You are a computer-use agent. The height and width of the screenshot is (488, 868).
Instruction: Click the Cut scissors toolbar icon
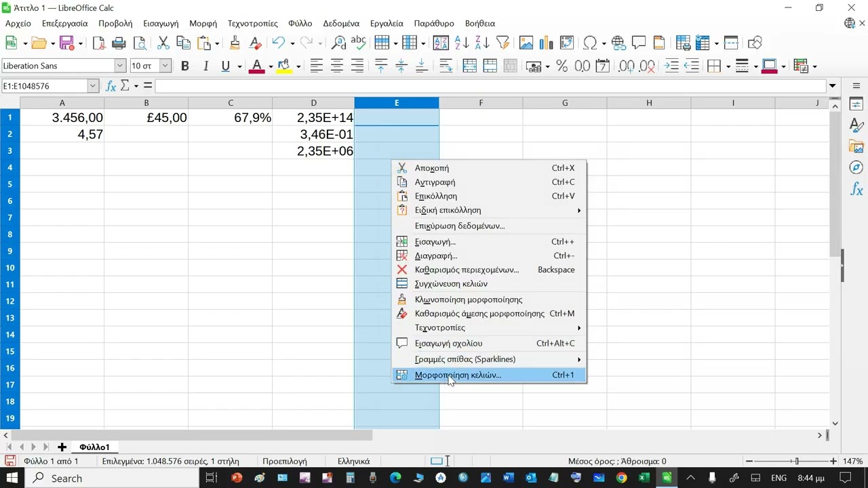(x=163, y=43)
